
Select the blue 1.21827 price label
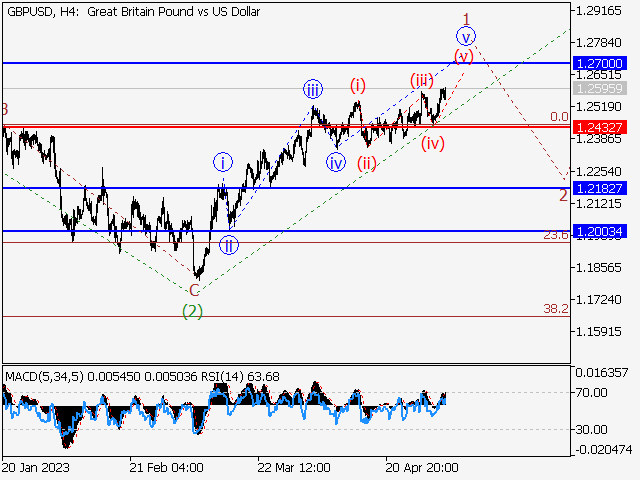pyautogui.click(x=600, y=188)
